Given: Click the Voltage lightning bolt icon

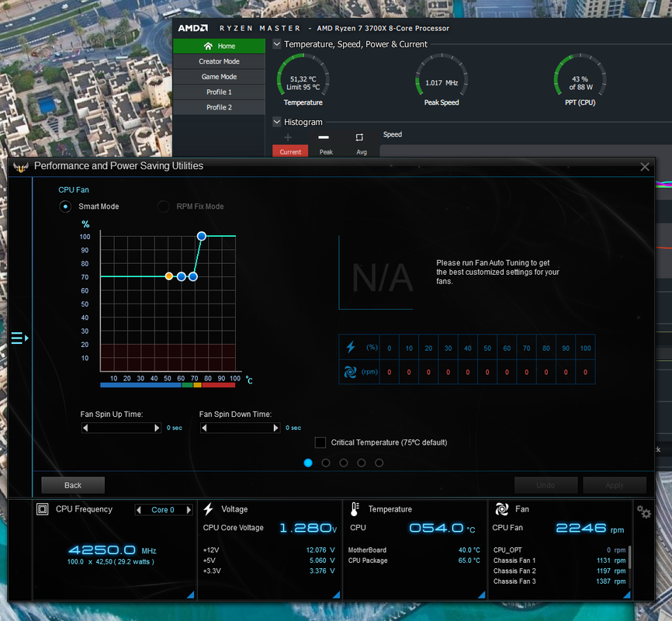Looking at the screenshot, I should tap(209, 509).
